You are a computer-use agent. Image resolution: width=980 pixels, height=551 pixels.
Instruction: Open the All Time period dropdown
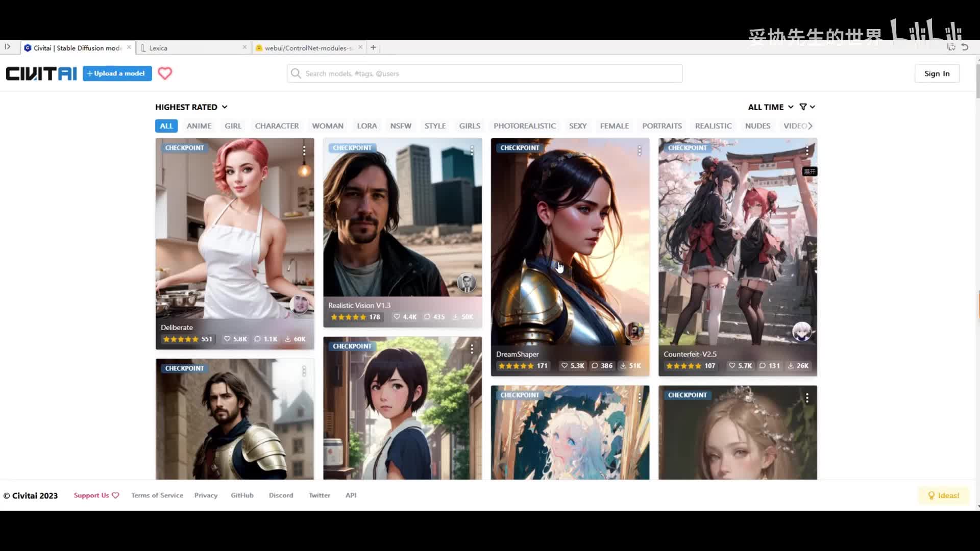click(770, 107)
